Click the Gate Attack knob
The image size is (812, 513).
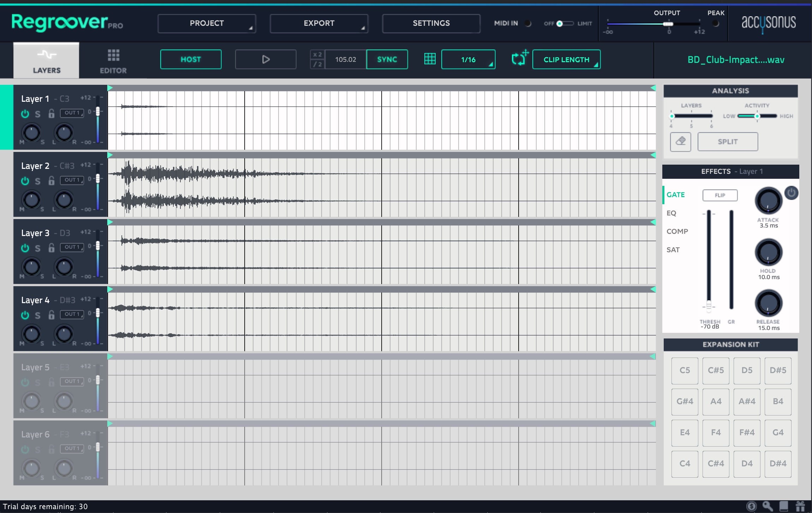tap(768, 201)
